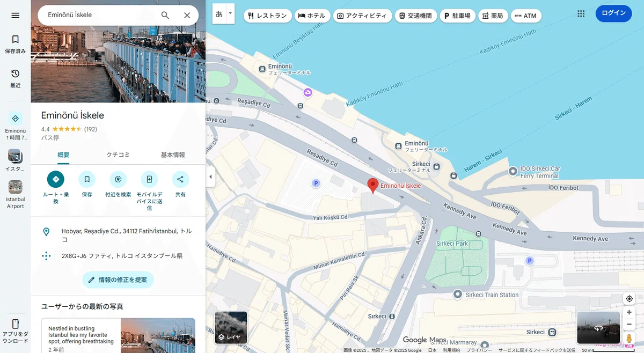Open the recent (最近) history panel
The image size is (644, 353).
[15, 78]
